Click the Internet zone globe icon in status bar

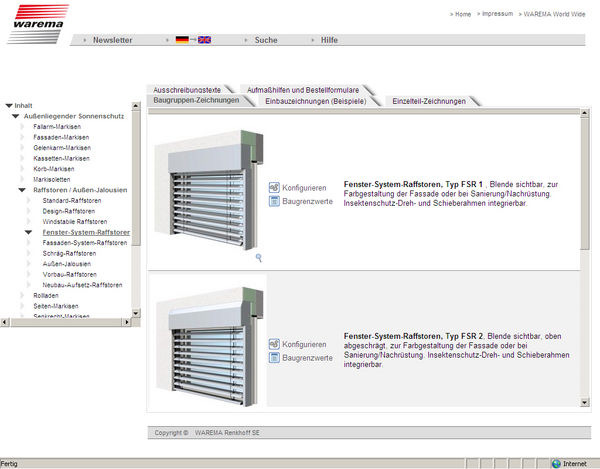[556, 463]
